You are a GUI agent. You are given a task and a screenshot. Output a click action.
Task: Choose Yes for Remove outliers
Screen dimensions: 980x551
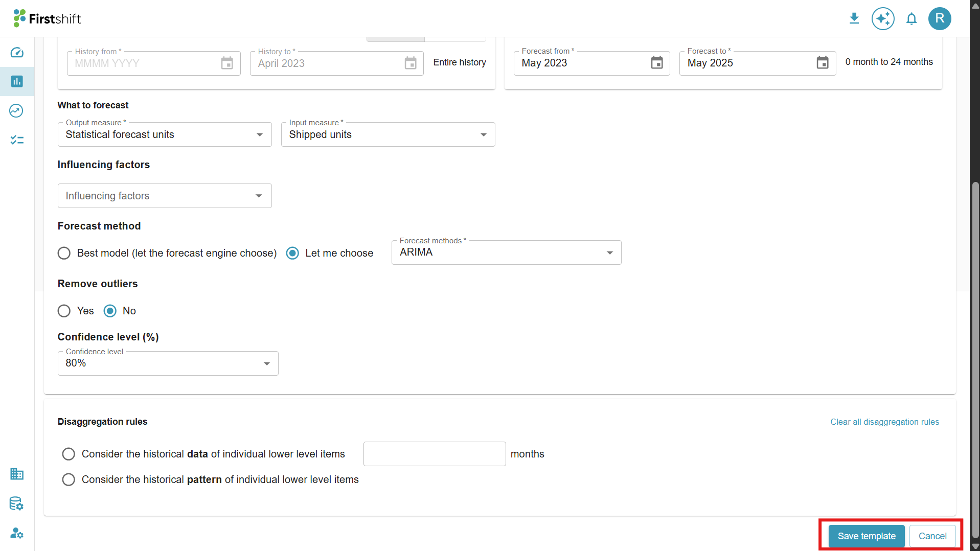pyautogui.click(x=64, y=311)
